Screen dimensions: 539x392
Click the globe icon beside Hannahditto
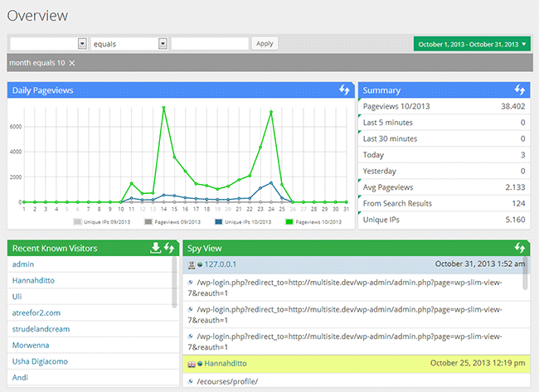tap(200, 364)
